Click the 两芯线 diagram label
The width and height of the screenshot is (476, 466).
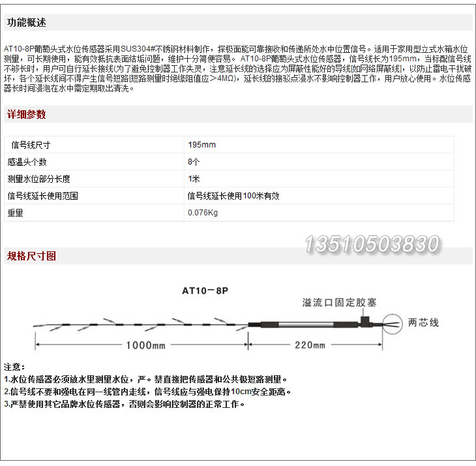point(423,322)
